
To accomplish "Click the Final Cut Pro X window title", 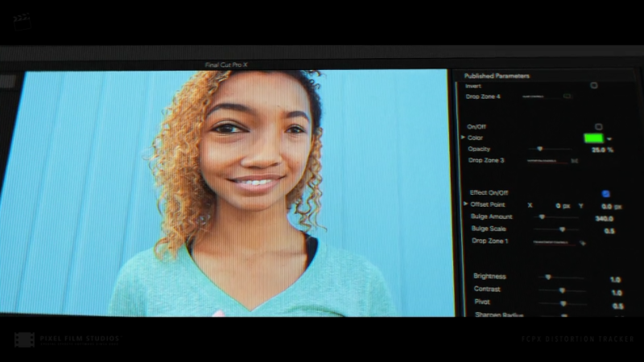I will pos(226,65).
